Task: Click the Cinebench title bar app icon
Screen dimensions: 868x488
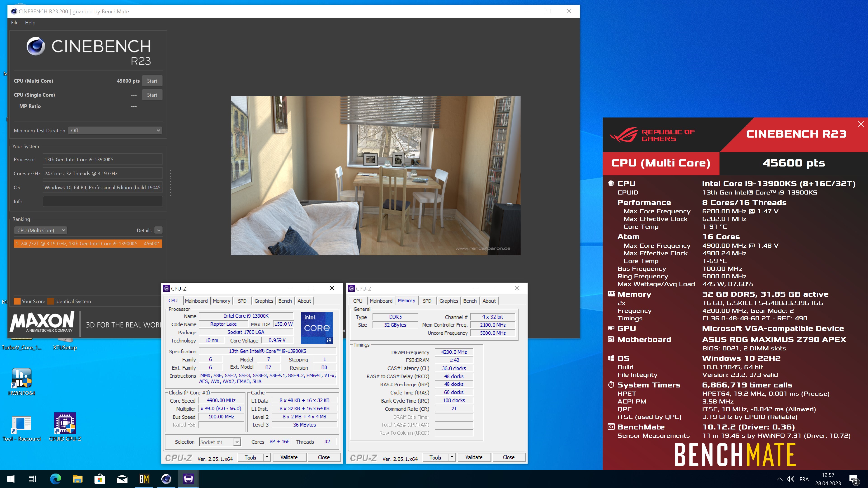Action: 14,11
